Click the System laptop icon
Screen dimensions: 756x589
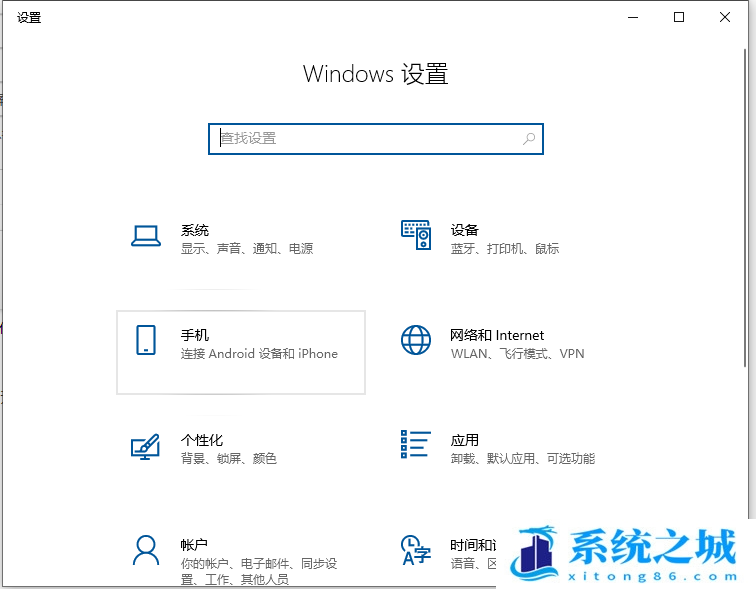[x=146, y=236]
